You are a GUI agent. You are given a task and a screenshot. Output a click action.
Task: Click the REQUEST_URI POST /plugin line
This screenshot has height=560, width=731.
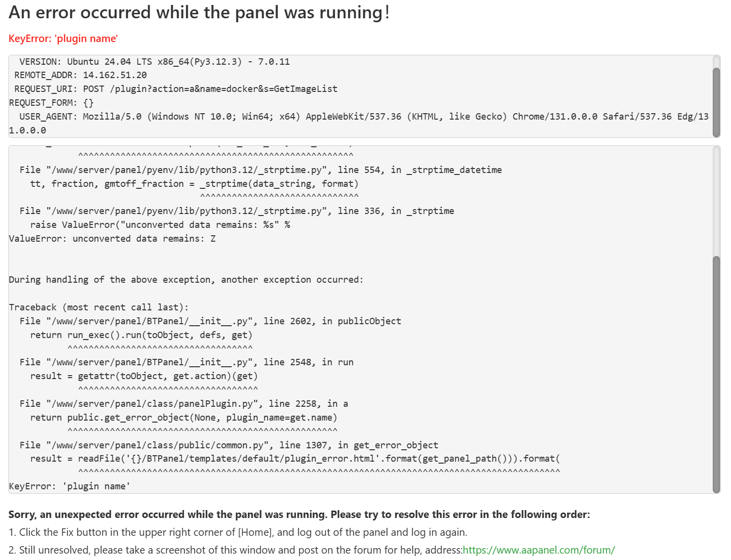click(x=176, y=89)
